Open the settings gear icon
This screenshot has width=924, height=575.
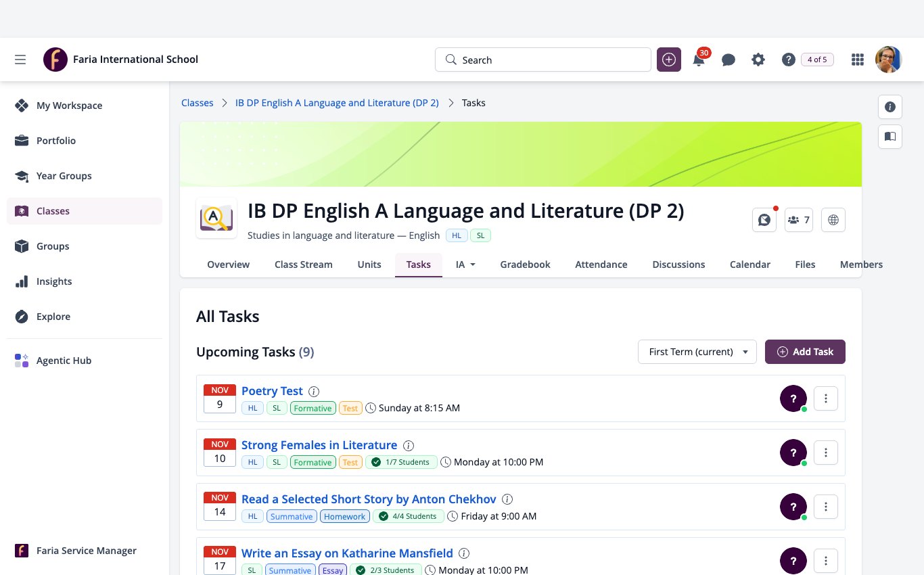click(x=758, y=60)
